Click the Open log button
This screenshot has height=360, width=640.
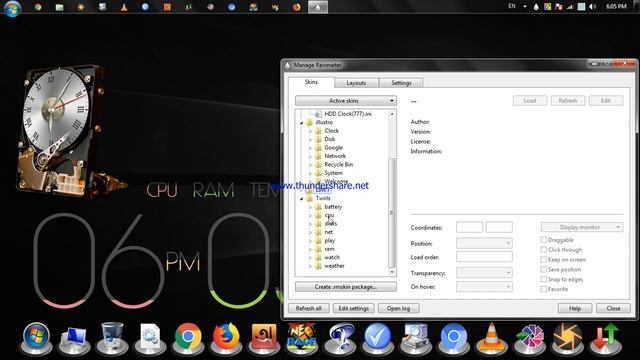398,308
